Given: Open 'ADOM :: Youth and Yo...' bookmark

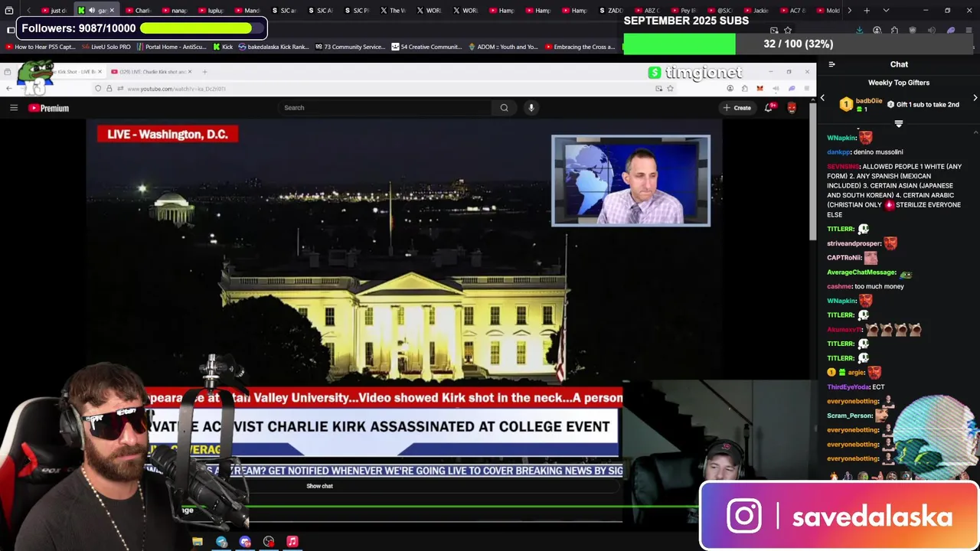Looking at the screenshot, I should point(505,47).
